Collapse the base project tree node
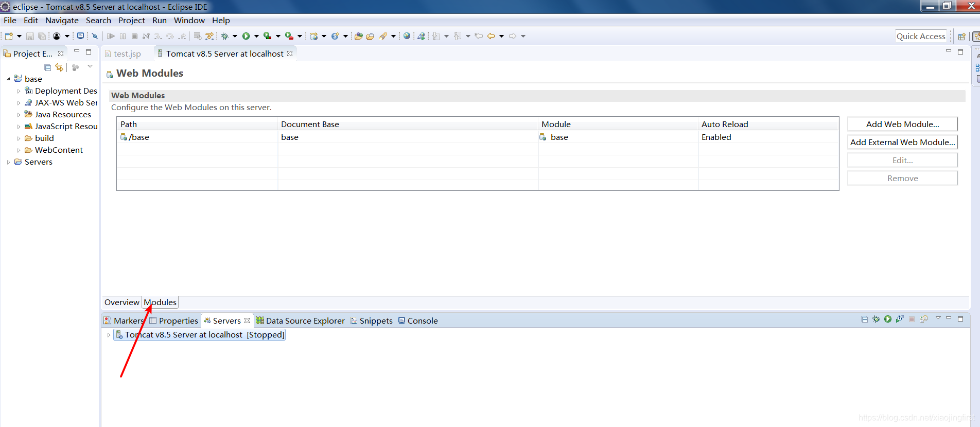 coord(8,79)
